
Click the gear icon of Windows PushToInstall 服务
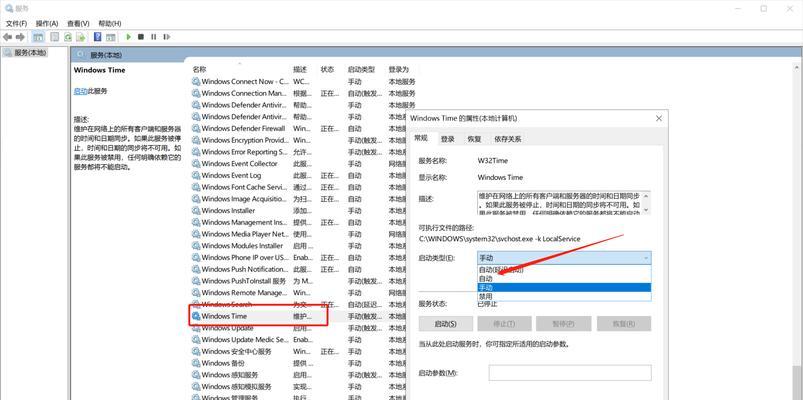[x=196, y=281]
